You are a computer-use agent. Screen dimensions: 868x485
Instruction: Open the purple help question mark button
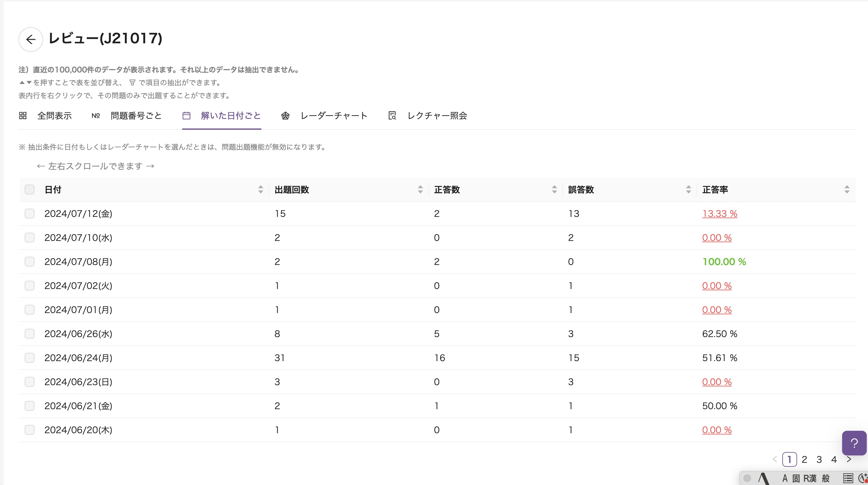[854, 443]
